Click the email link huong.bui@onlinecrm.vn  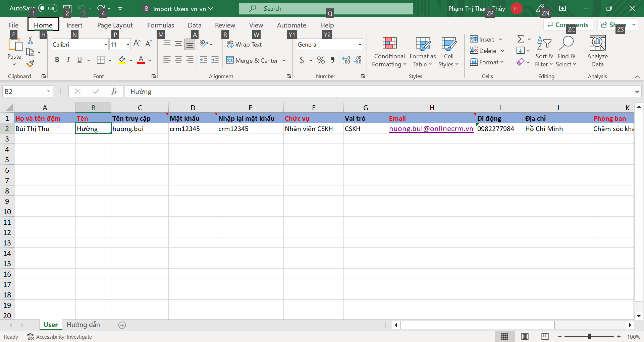431,128
